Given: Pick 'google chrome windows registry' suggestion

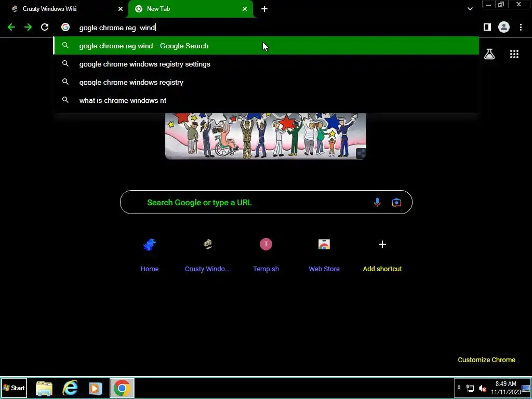Looking at the screenshot, I should click(x=266, y=82).
